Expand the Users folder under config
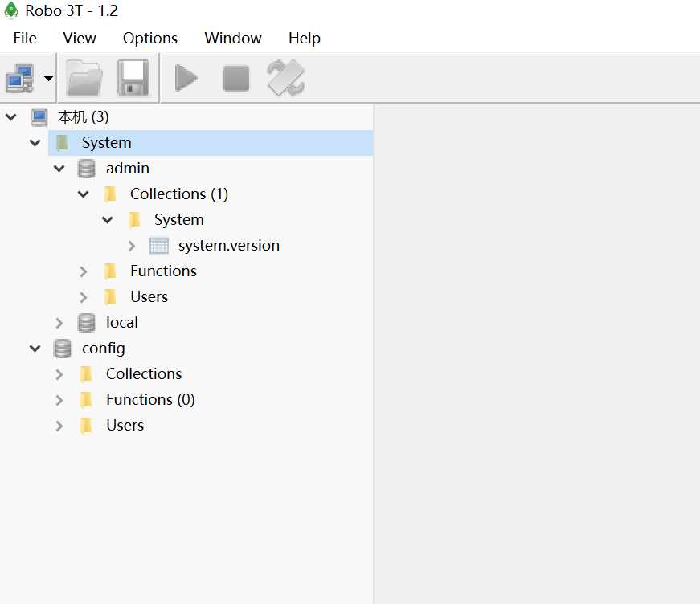Viewport: 700px width, 604px height. pyautogui.click(x=59, y=426)
